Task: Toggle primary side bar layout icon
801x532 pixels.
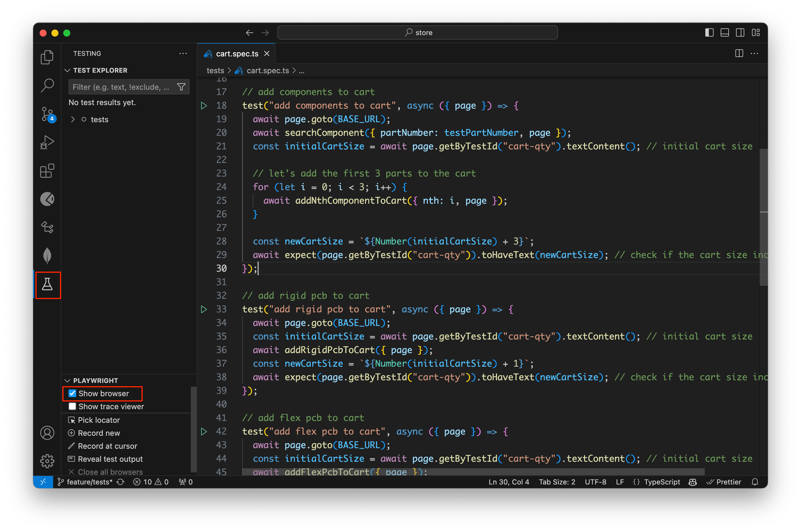Action: 709,32
